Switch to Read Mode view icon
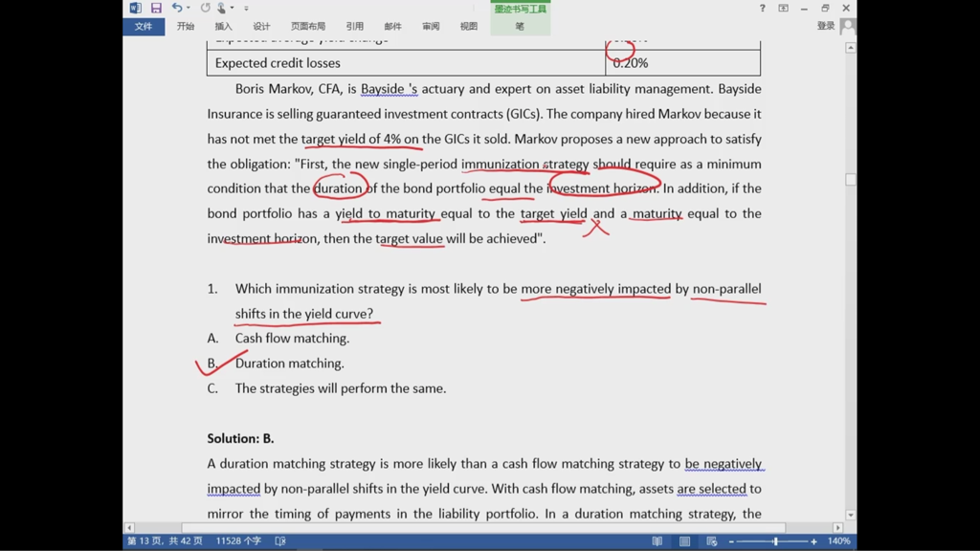The width and height of the screenshot is (980, 551). pyautogui.click(x=657, y=541)
